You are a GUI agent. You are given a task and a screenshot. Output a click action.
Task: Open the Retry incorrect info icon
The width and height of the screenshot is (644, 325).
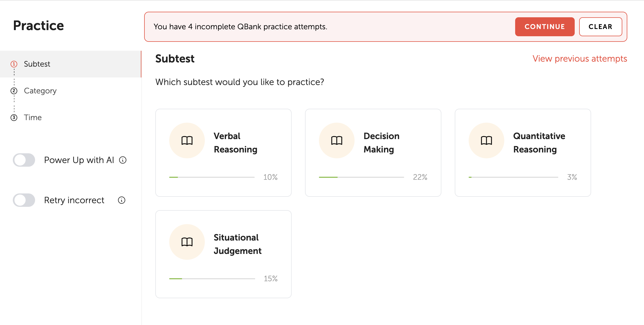122,200
